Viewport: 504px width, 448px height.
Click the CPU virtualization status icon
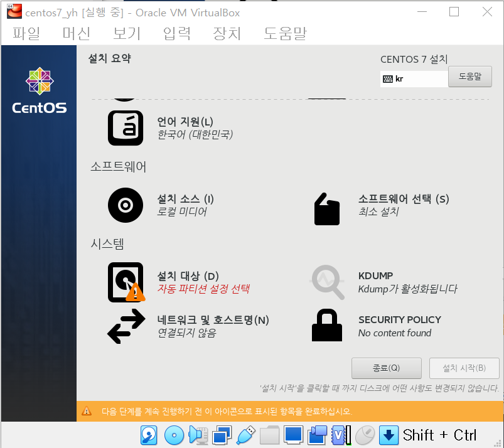[341, 435]
